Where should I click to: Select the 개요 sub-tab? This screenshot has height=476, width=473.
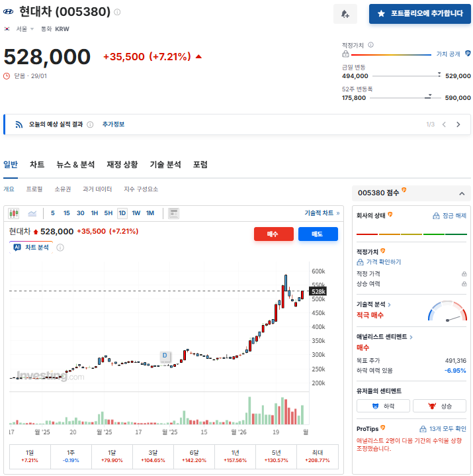[9, 189]
